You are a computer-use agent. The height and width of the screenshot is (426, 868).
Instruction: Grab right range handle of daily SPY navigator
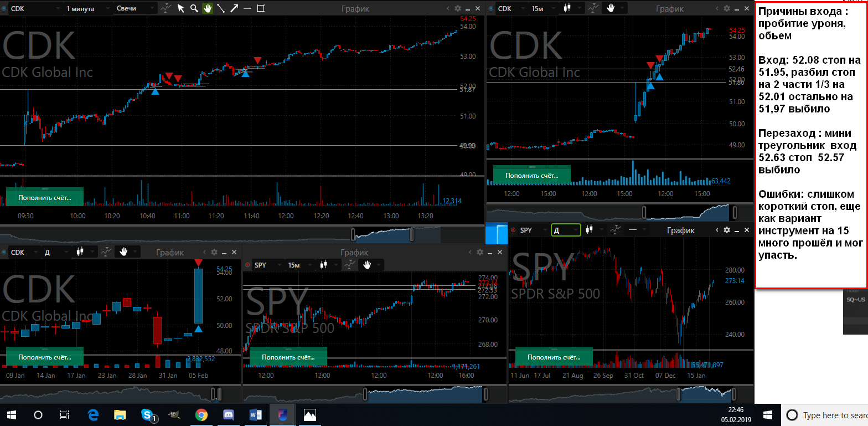point(735,394)
